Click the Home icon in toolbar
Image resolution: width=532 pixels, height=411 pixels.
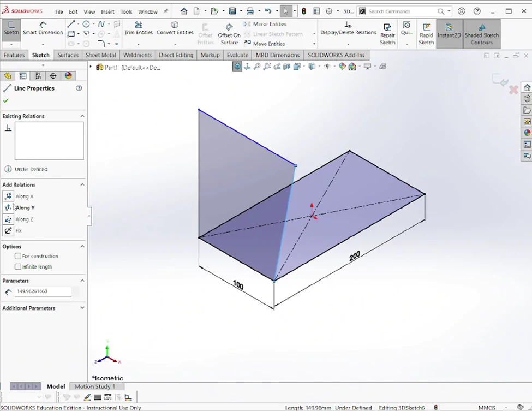click(184, 11)
